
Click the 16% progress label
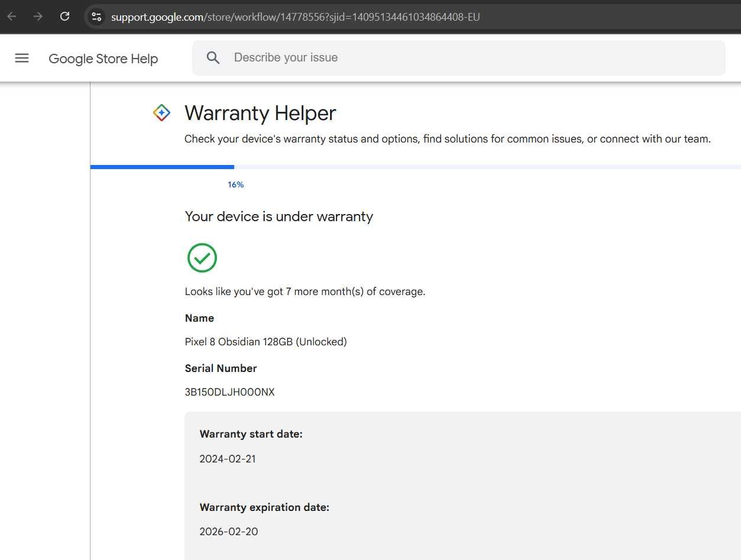click(x=235, y=184)
